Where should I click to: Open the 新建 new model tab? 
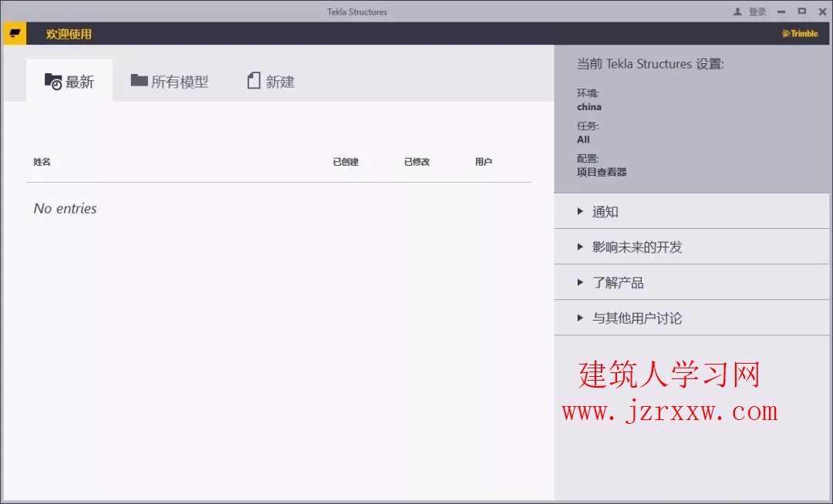tap(271, 81)
